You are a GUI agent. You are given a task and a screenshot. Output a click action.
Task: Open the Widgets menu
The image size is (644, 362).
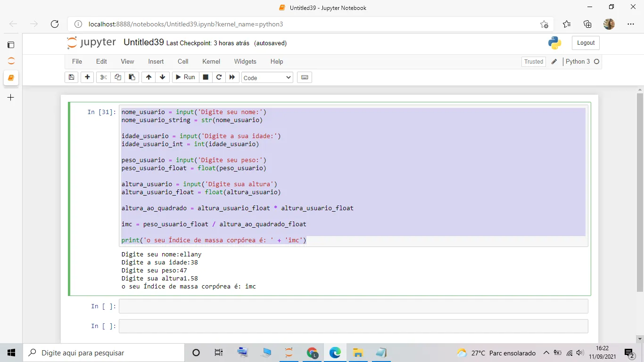click(245, 61)
